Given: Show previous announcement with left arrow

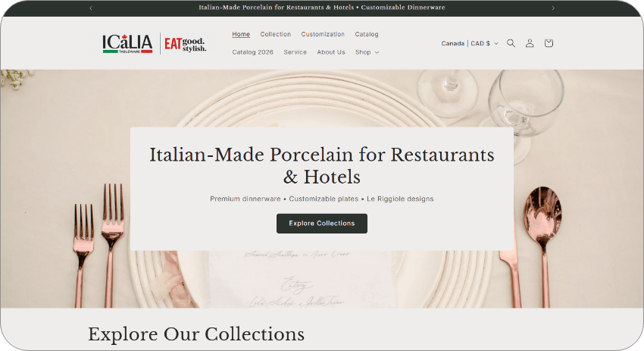Looking at the screenshot, I should point(91,8).
